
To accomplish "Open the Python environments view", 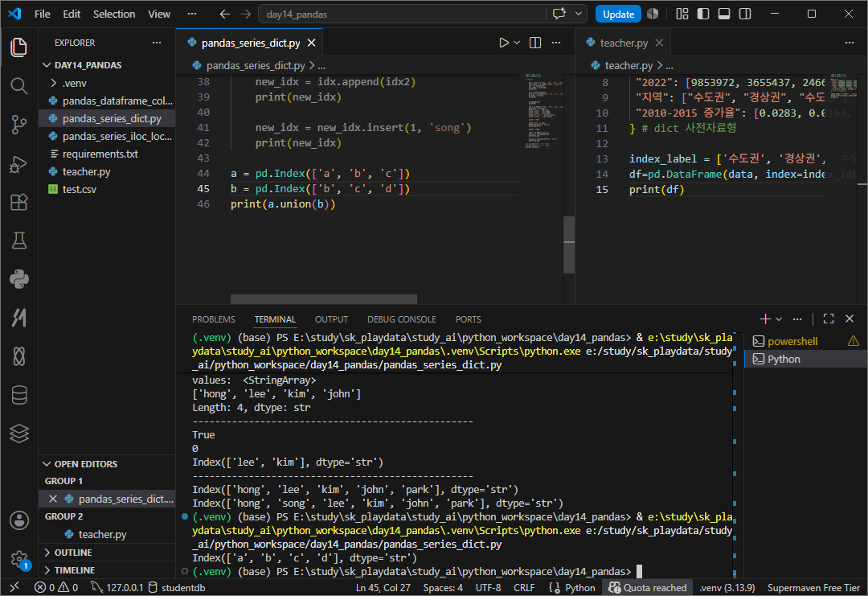I will pos(18,279).
